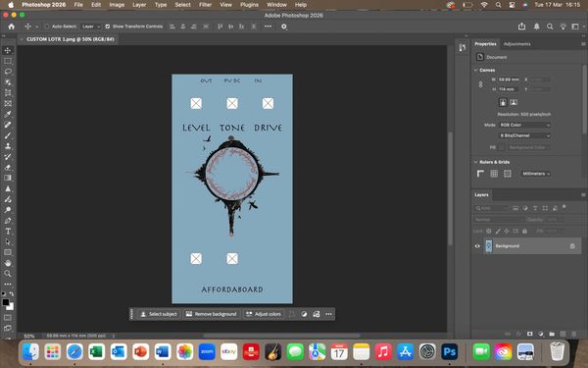Select the Eyedropper tool

pyautogui.click(x=8, y=114)
